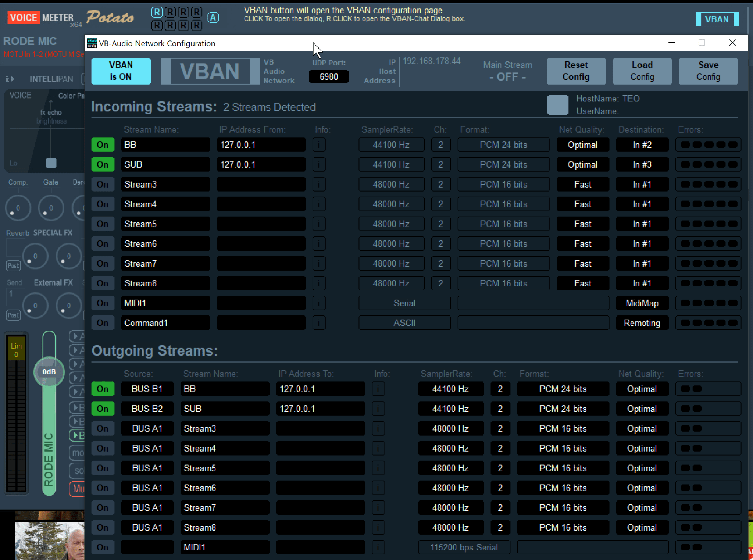Screen dimensions: 753x560
Task: Click the RODE MIC 0dB fader knob
Action: click(49, 372)
